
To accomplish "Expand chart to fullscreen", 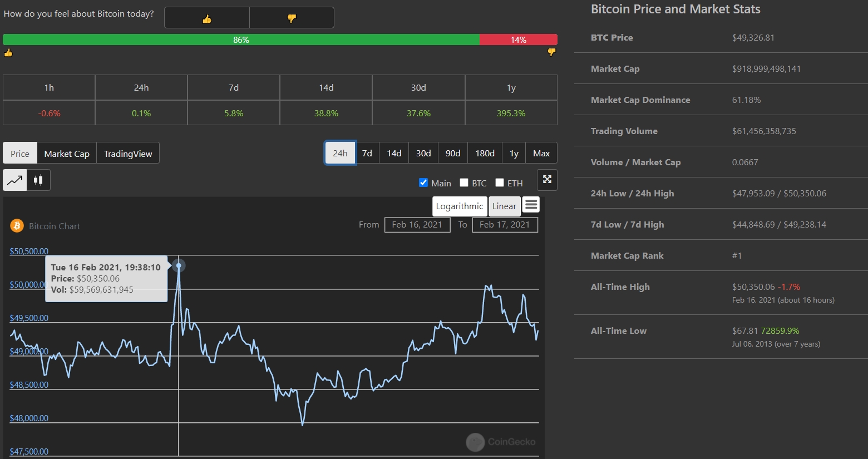I will click(547, 180).
